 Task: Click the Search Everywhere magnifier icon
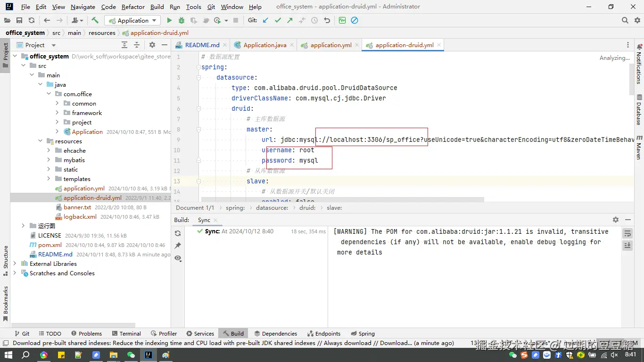[x=625, y=20]
